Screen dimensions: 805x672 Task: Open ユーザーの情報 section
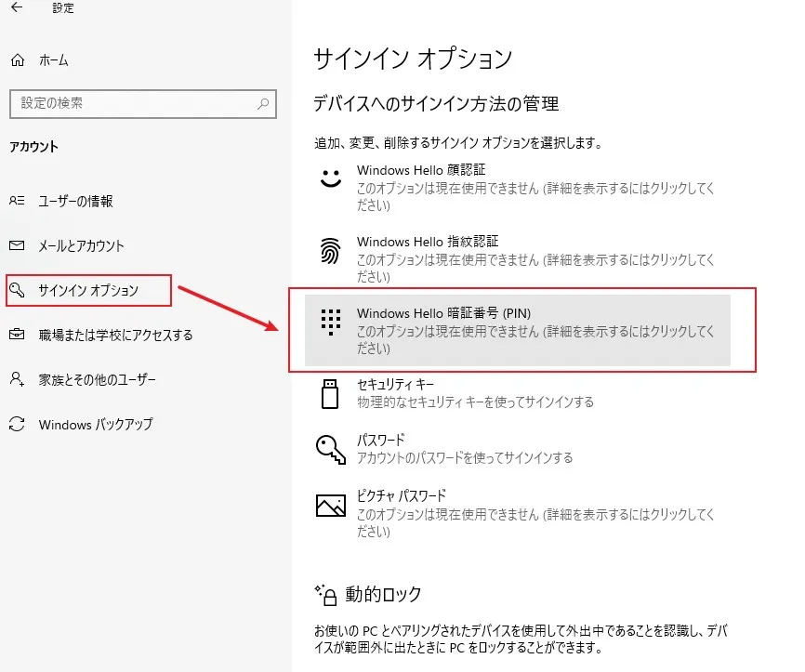75,201
